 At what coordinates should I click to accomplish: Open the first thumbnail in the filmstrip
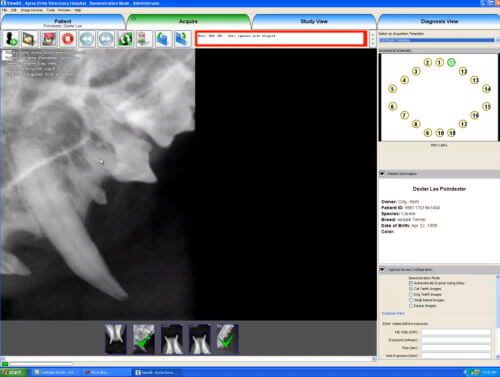coord(116,339)
